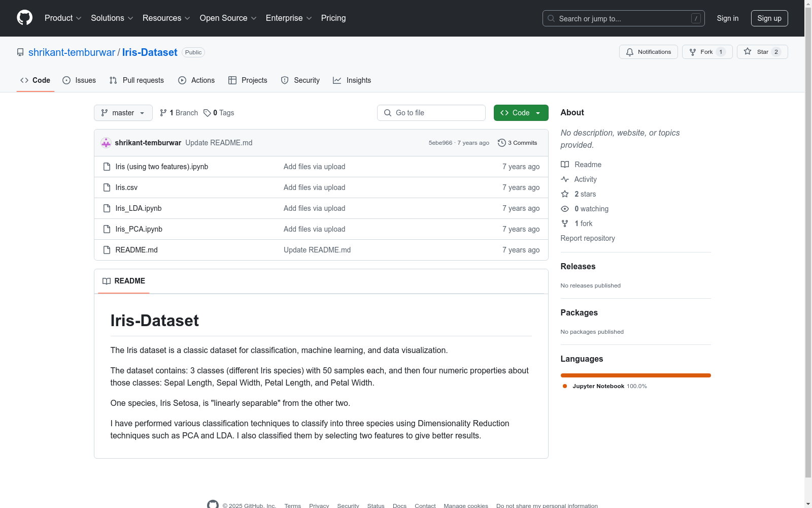Click shrikant-temburwar's avatar in commit bar
Image resolution: width=812 pixels, height=508 pixels.
[106, 143]
